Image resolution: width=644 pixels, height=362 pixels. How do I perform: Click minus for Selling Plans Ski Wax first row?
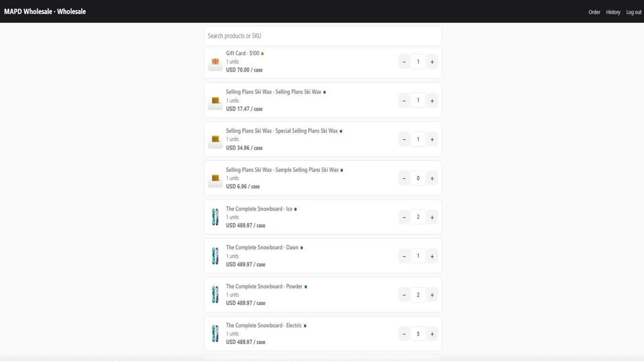click(x=404, y=101)
